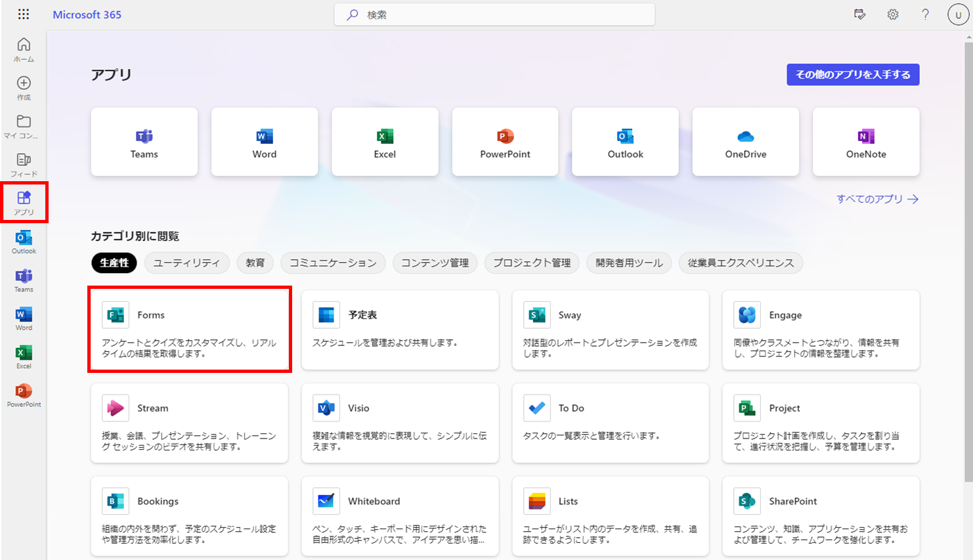
Task: Click the Bookings description about 組織の内外
Action: (x=189, y=534)
